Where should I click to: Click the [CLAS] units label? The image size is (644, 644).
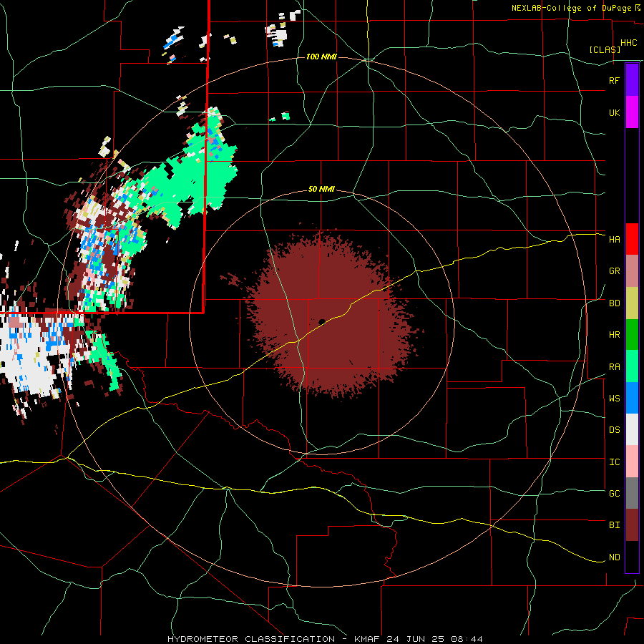pyautogui.click(x=605, y=49)
